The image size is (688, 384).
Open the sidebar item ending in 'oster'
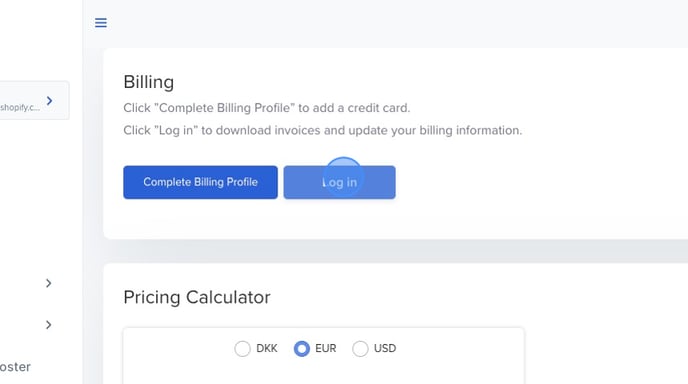tap(15, 367)
